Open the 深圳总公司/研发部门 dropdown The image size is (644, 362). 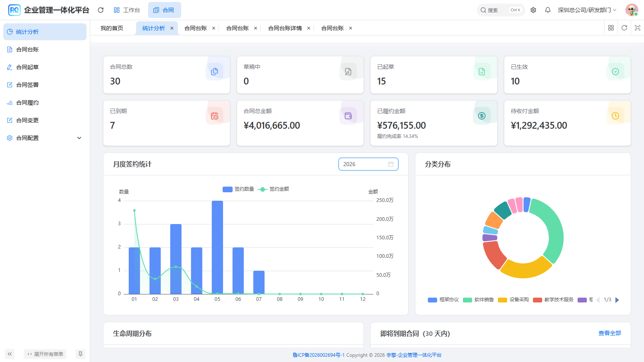[x=587, y=10]
